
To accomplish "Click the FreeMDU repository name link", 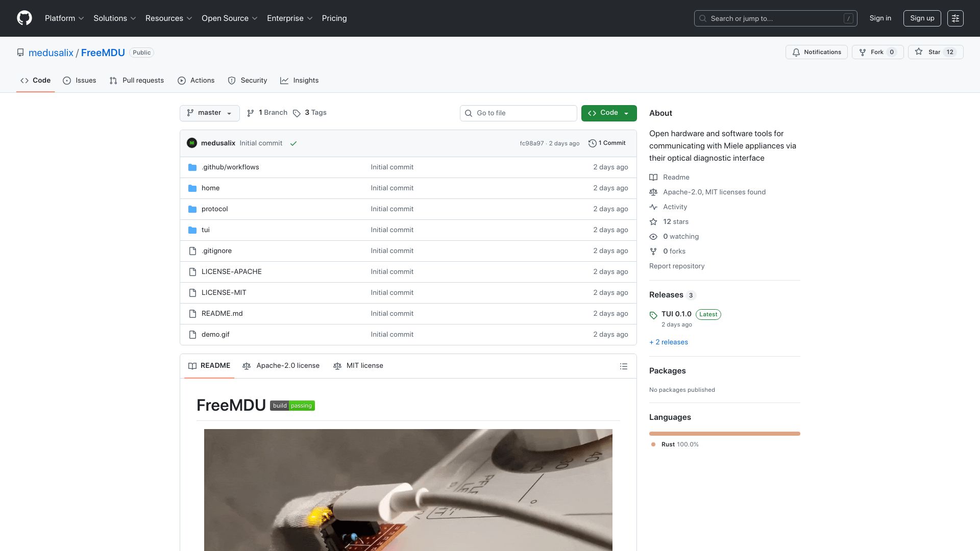I will pos(103,53).
